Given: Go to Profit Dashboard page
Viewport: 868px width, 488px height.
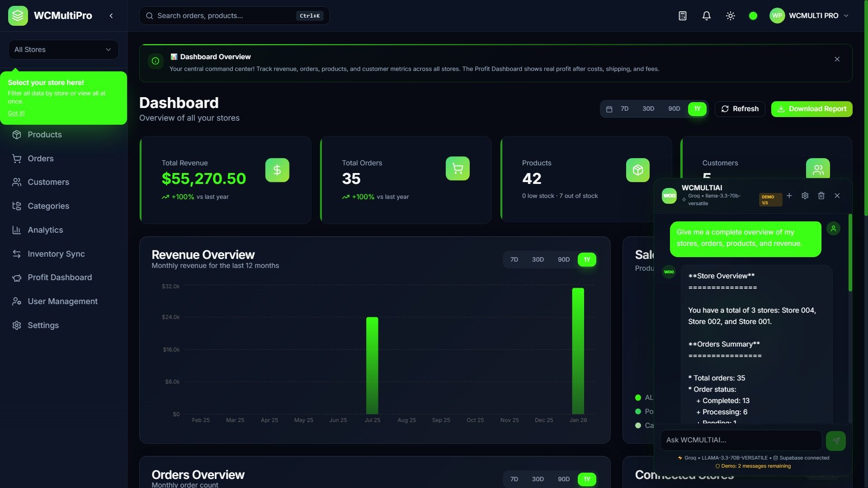Looking at the screenshot, I should [x=60, y=277].
